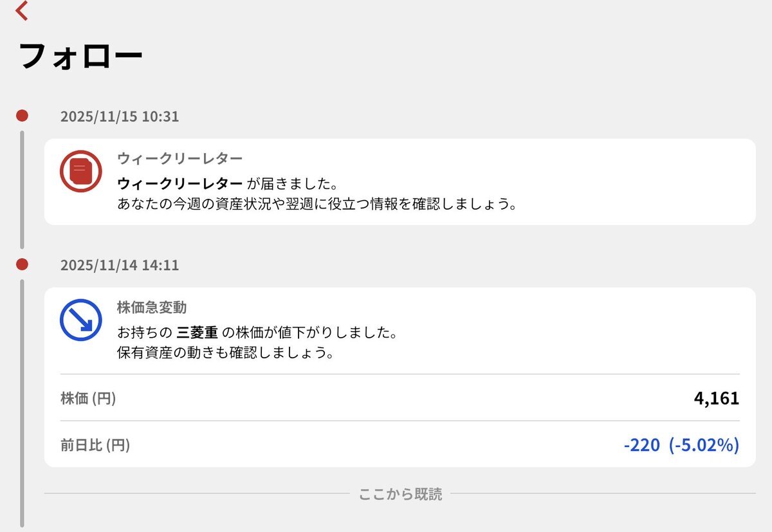Click the blue -220 (-5.02%) change value
This screenshot has height=532, width=772.
click(x=681, y=445)
